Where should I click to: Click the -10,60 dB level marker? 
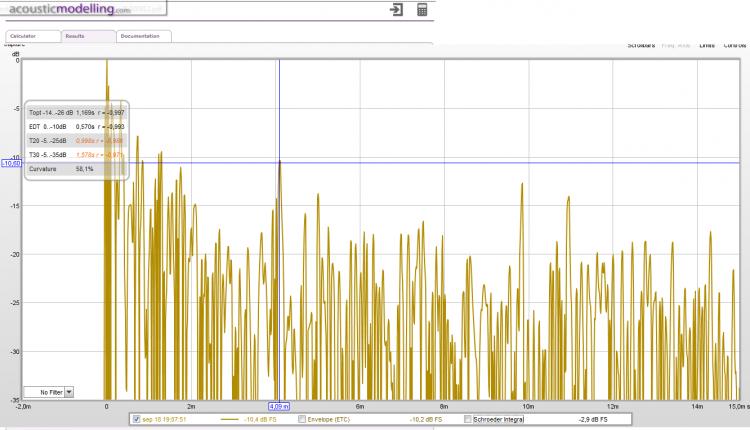pyautogui.click(x=12, y=162)
